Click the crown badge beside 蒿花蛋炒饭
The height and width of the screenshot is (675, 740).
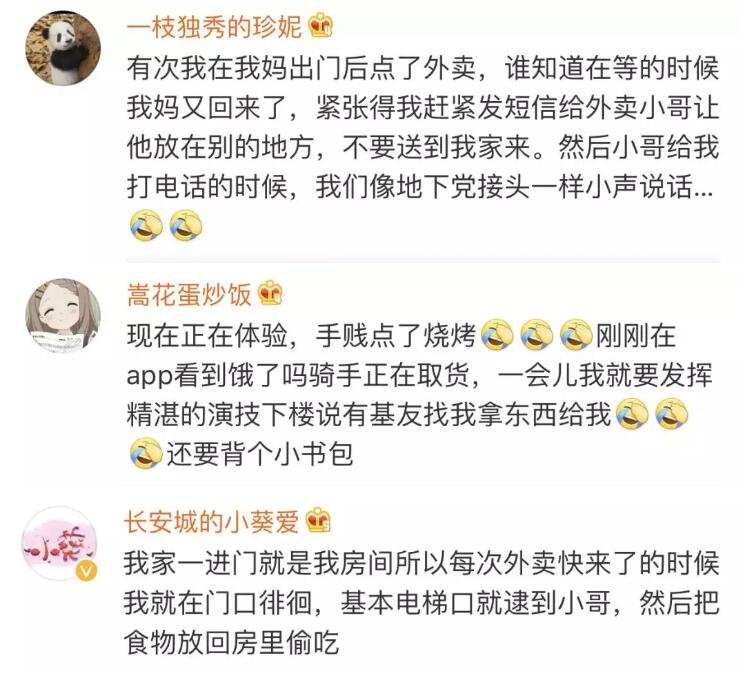(270, 294)
